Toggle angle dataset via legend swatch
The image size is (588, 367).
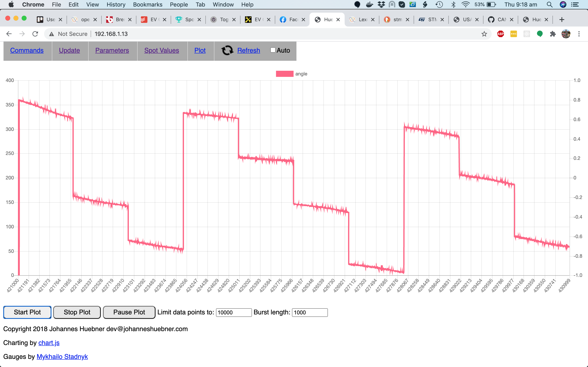pos(285,74)
